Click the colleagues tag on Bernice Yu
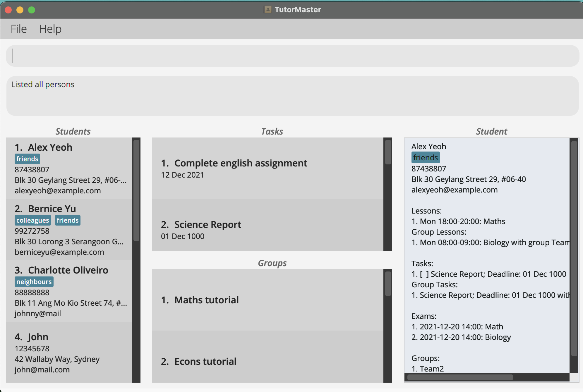583x392 pixels. [32, 220]
